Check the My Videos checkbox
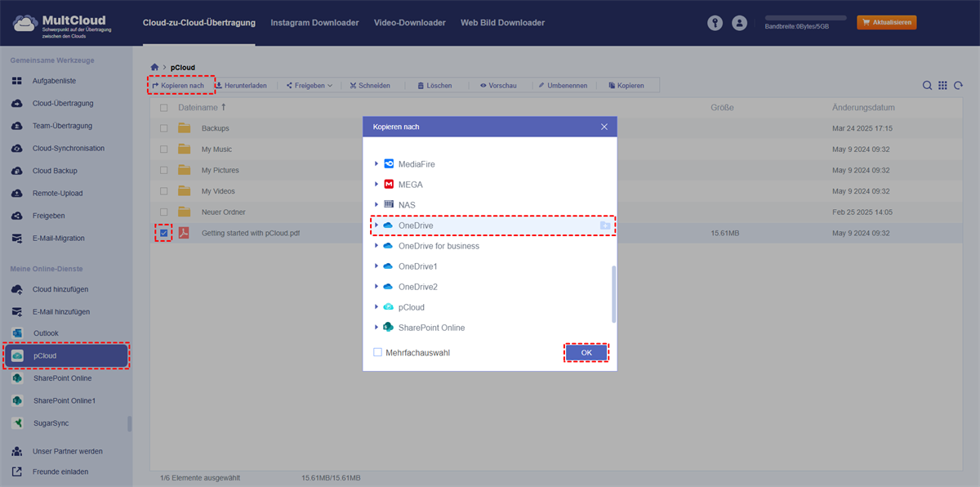The image size is (980, 487). coord(164,191)
